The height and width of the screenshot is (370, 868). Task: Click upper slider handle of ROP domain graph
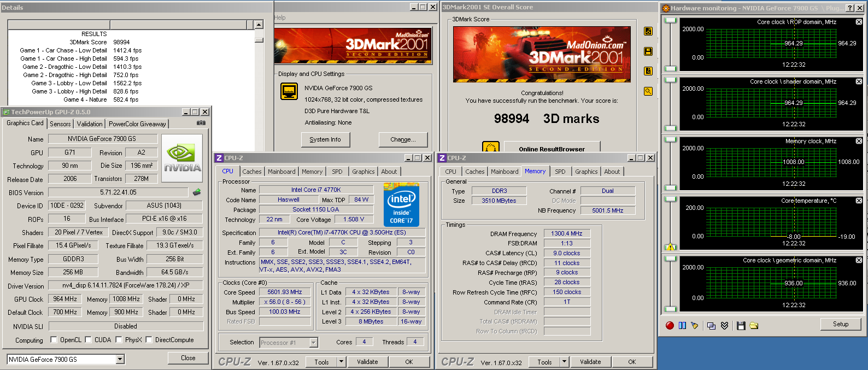[x=670, y=20]
